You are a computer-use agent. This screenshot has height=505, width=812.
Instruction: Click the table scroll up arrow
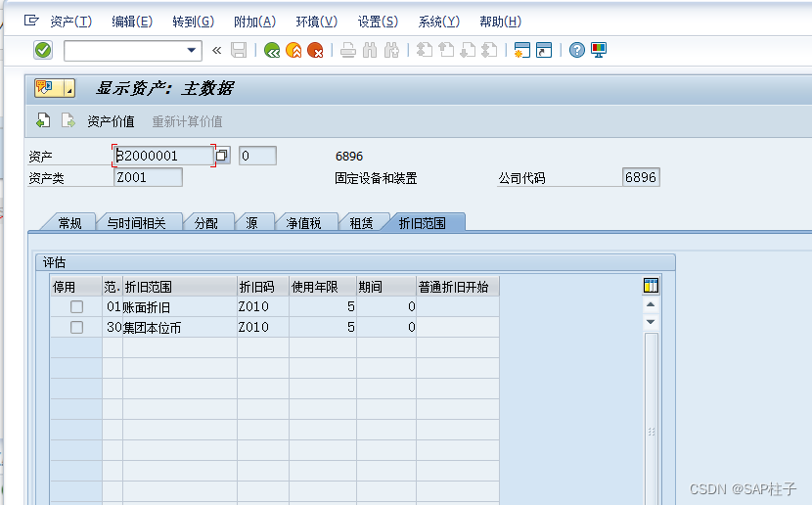(651, 304)
